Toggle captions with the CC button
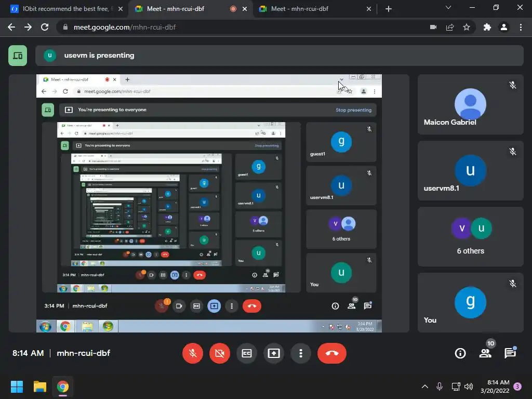Viewport: 532px width, 399px height. (247, 353)
